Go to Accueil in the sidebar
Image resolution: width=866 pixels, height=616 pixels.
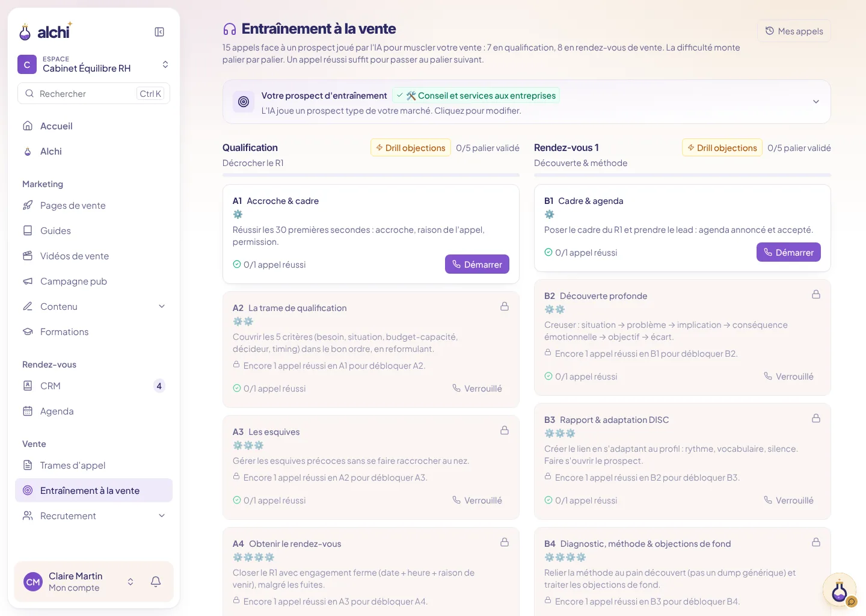94,126
